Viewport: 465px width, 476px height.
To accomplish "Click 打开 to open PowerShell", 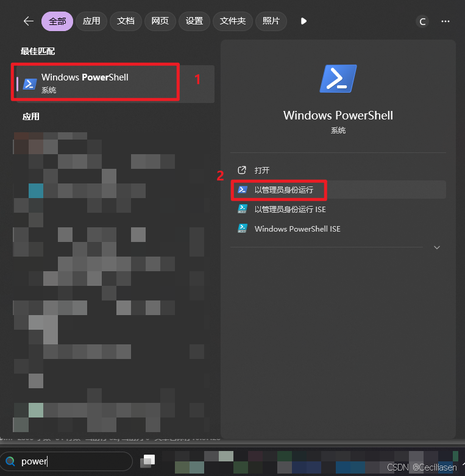I will [338, 170].
